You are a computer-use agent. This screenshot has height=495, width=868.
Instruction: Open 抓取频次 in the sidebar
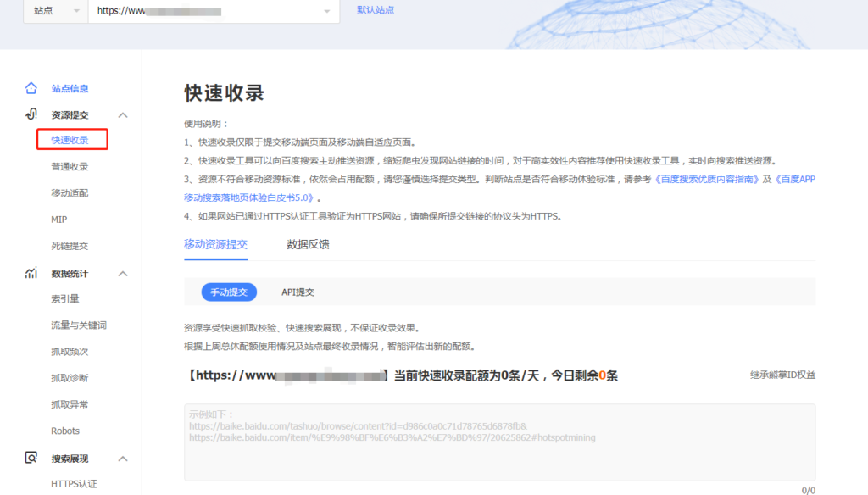(x=70, y=352)
